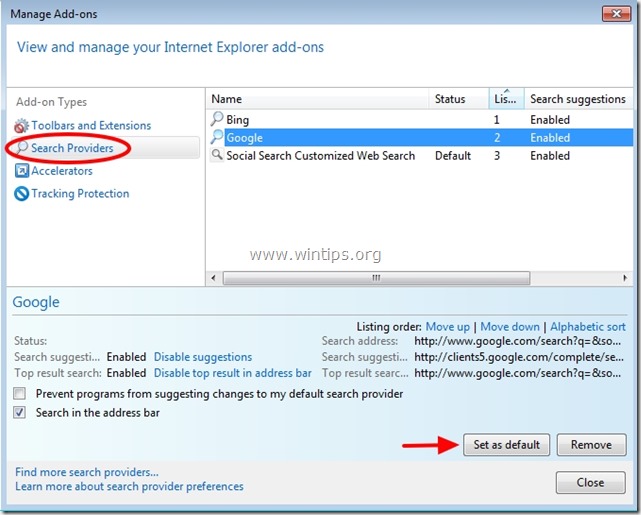Click the clients5.google.com suggestions URL
The height and width of the screenshot is (515, 641).
[519, 357]
